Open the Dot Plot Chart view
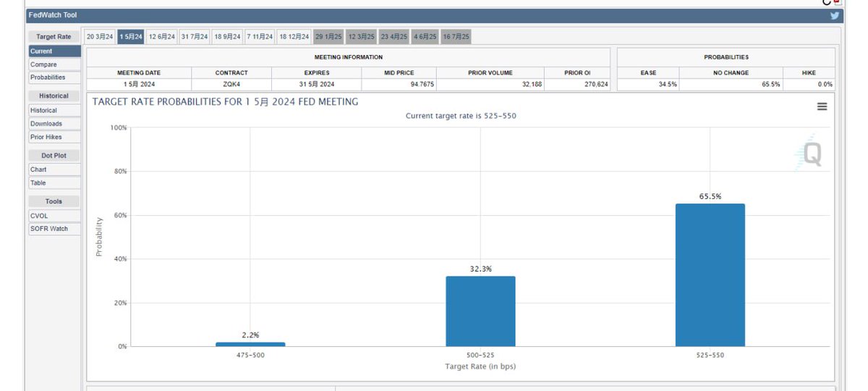 [54, 169]
